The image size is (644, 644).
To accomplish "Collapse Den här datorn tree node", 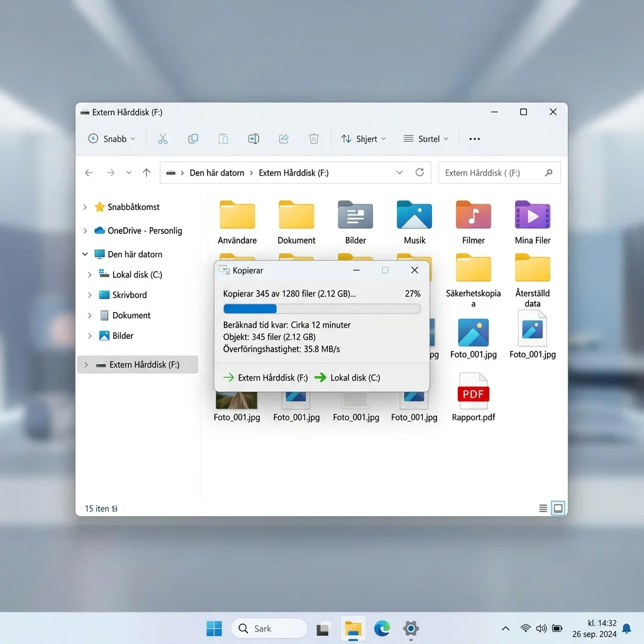I will coord(85,254).
